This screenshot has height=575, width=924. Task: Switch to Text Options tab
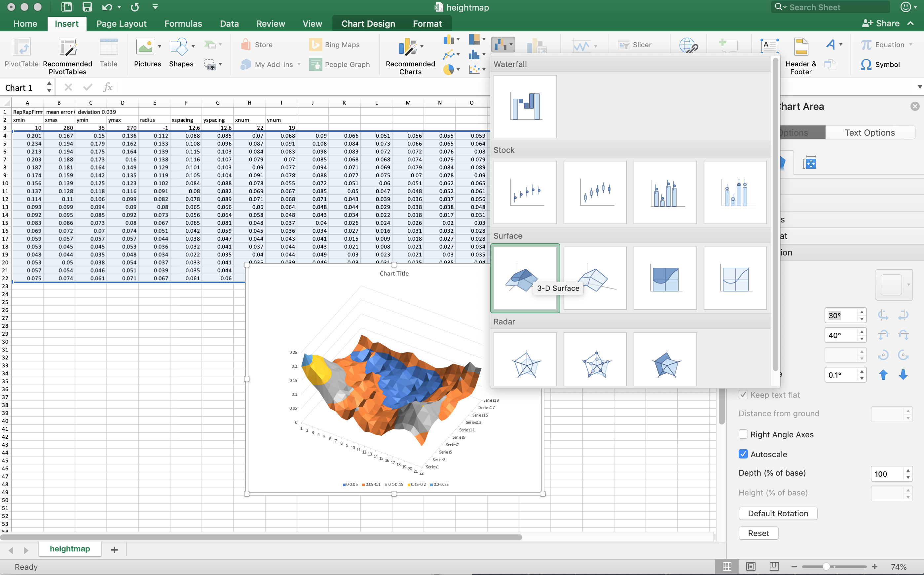point(869,133)
